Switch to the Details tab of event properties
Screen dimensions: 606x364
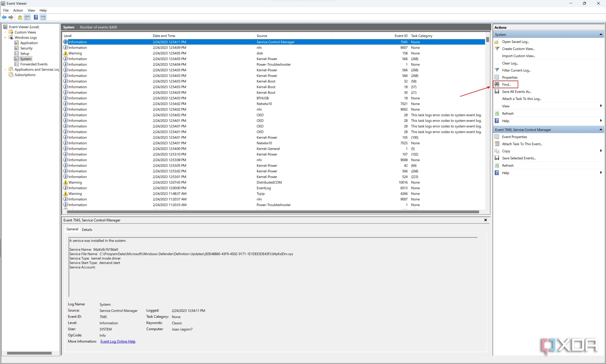(87, 229)
